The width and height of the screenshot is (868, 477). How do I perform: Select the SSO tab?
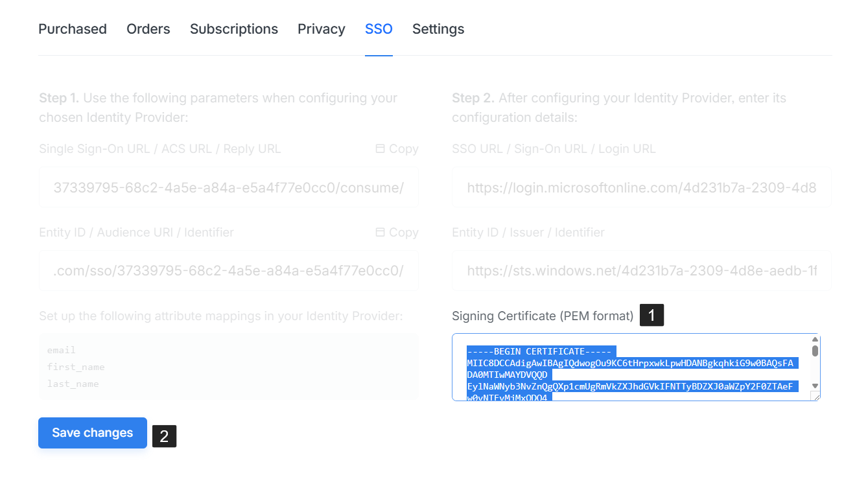(x=379, y=29)
